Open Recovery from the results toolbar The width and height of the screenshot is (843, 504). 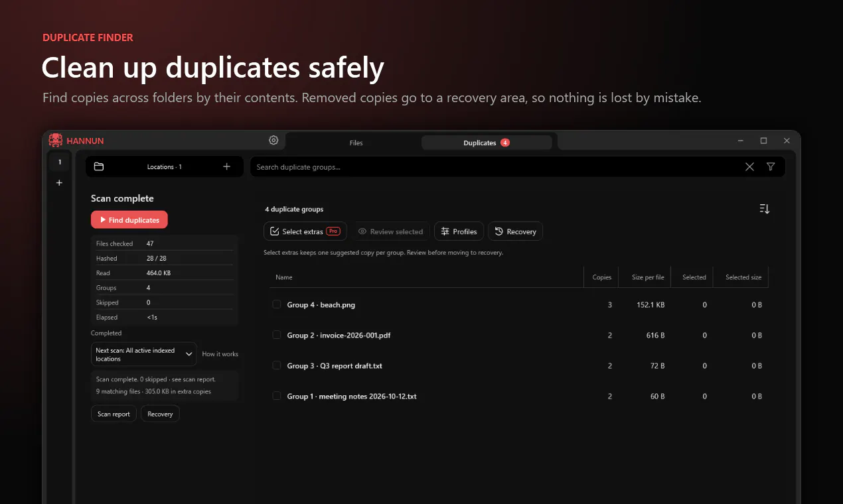coord(516,231)
